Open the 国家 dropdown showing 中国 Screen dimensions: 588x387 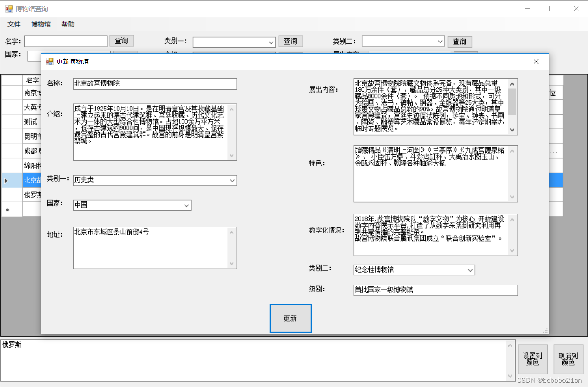(186, 205)
